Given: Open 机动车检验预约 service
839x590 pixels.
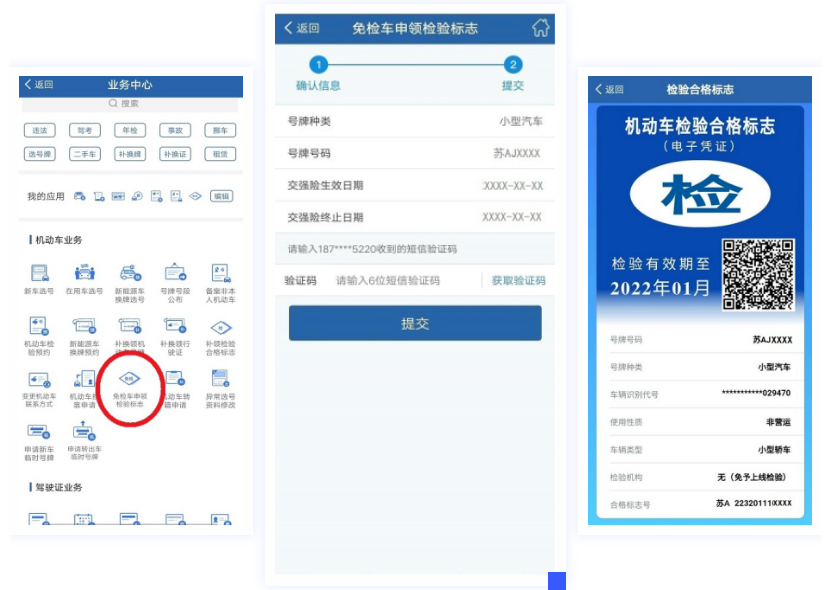Looking at the screenshot, I should 39,336.
